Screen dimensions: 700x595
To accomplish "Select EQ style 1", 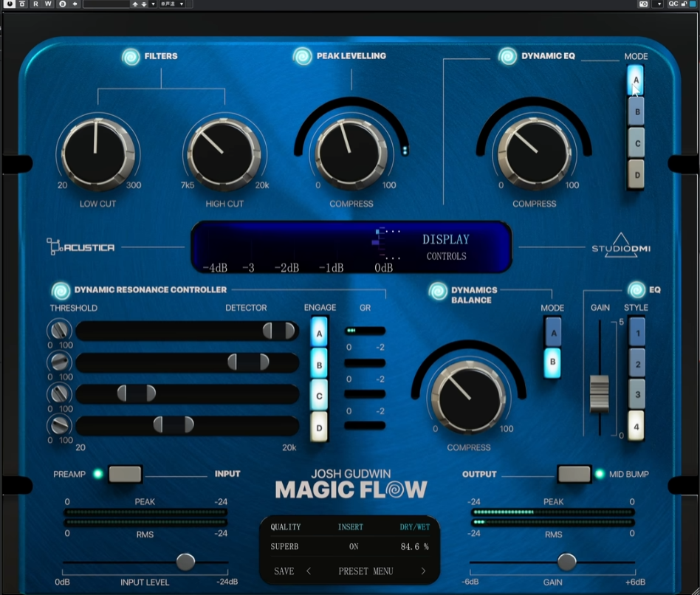I will [x=637, y=332].
